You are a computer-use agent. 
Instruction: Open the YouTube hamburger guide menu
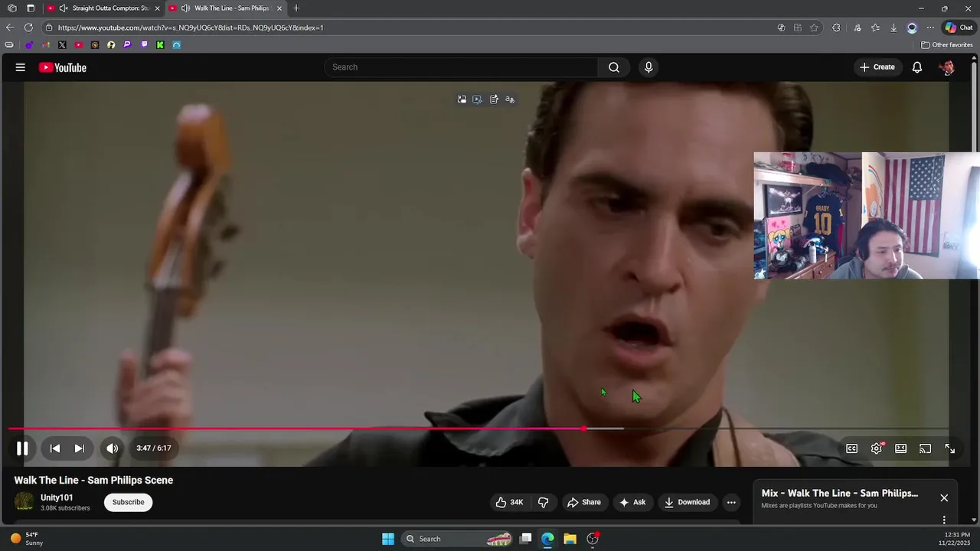[21, 67]
